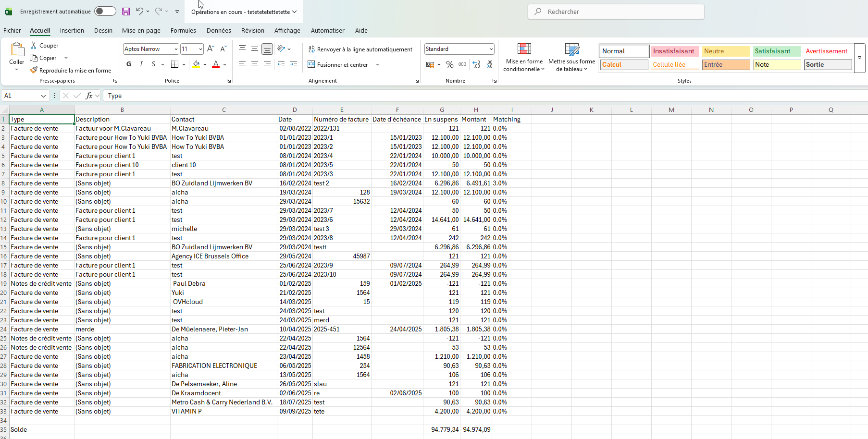Open Customize Quick Access Toolbar arrow

coord(177,12)
